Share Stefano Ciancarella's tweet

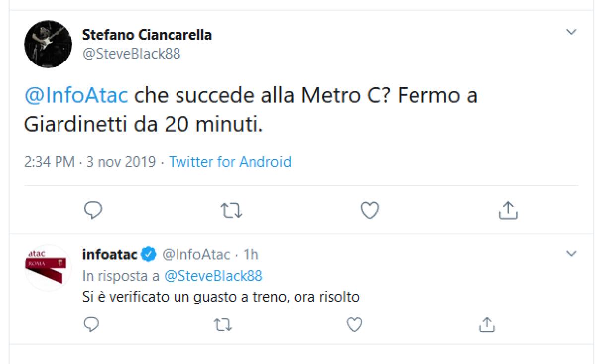point(508,210)
